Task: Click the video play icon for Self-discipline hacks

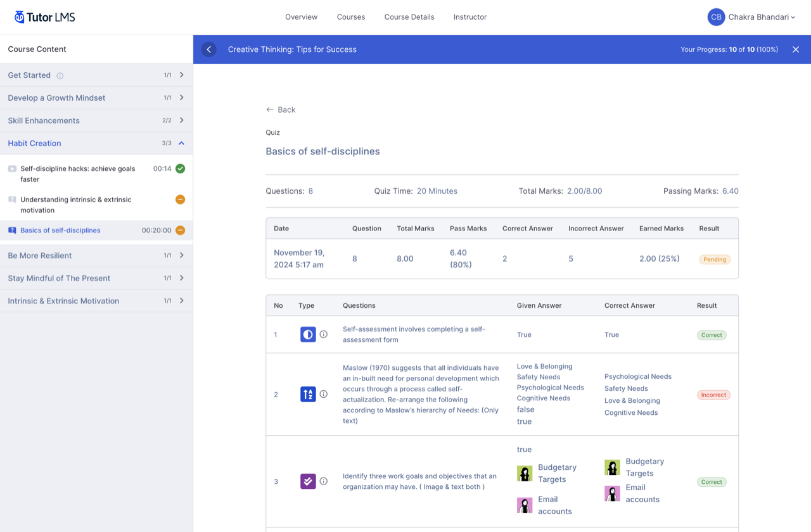Action: click(11, 168)
